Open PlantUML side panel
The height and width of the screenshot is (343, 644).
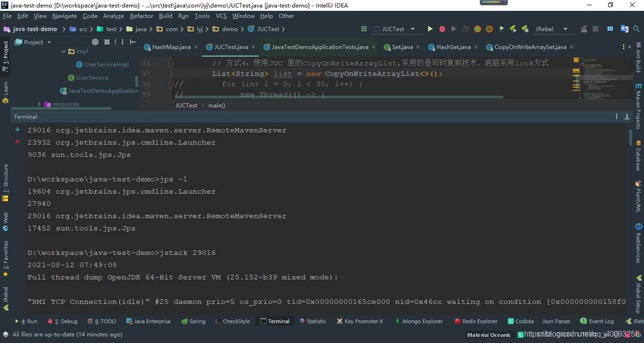[639, 197]
